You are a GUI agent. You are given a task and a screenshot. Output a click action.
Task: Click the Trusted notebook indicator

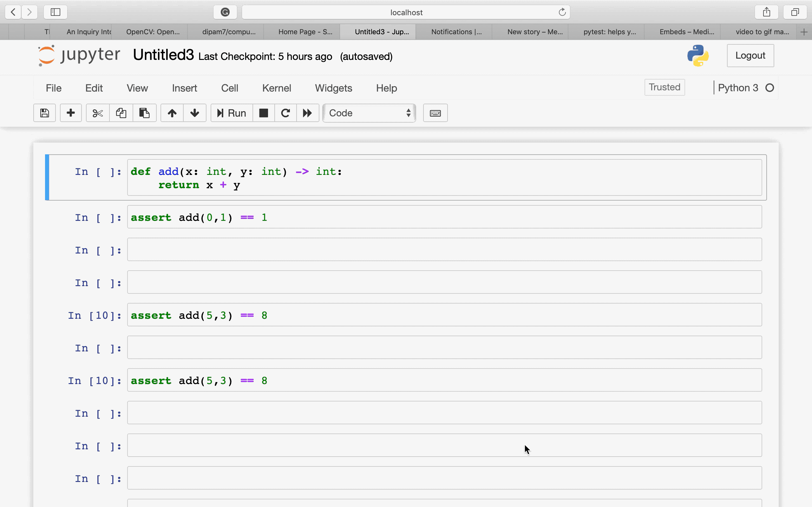[664, 87]
